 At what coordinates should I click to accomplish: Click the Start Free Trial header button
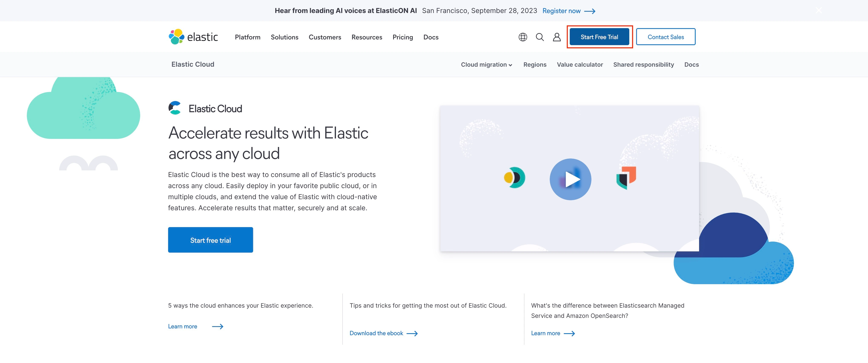click(x=599, y=37)
